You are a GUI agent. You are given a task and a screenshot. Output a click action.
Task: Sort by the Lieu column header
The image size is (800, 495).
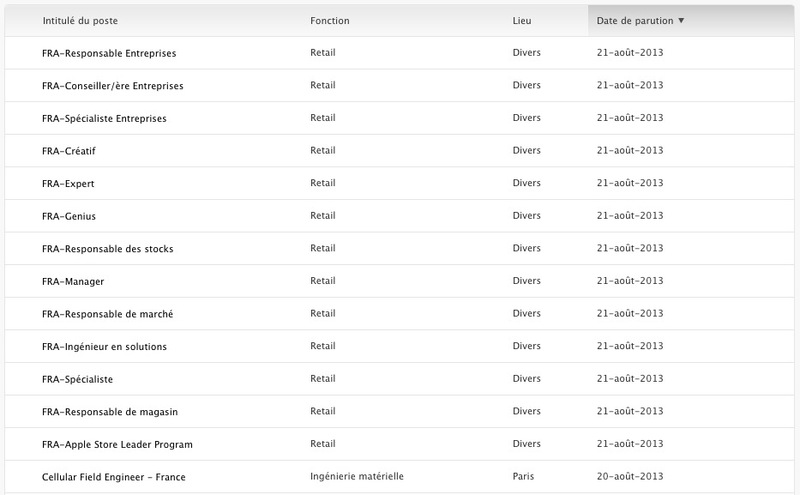(522, 21)
